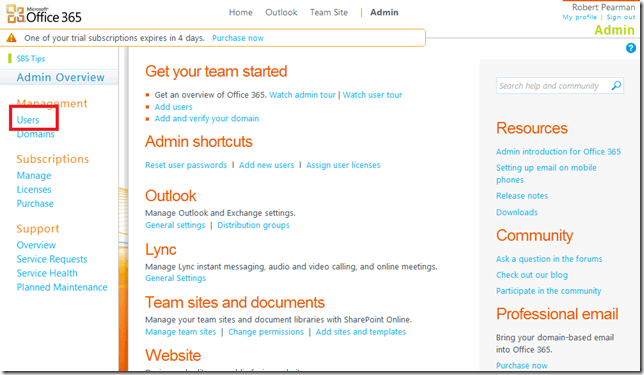Screen dimensions: 644x375
Task: Open the Team Site tab
Action: click(329, 12)
